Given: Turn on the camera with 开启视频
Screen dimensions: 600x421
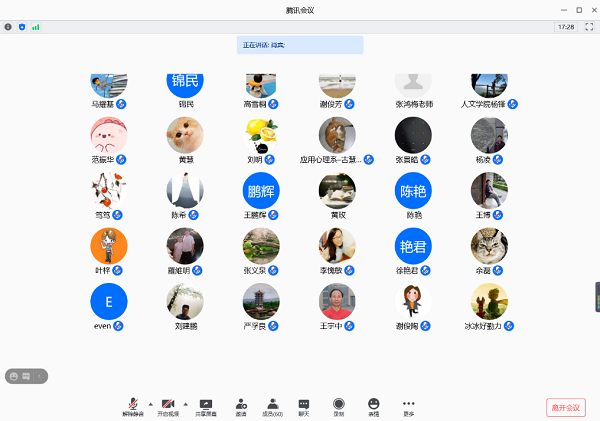Looking at the screenshot, I should 168,403.
